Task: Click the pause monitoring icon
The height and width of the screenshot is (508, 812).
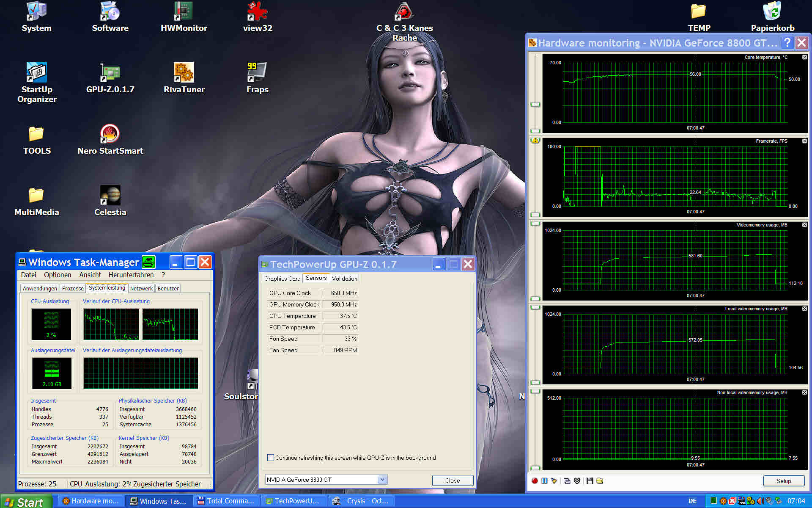Action: pos(544,481)
